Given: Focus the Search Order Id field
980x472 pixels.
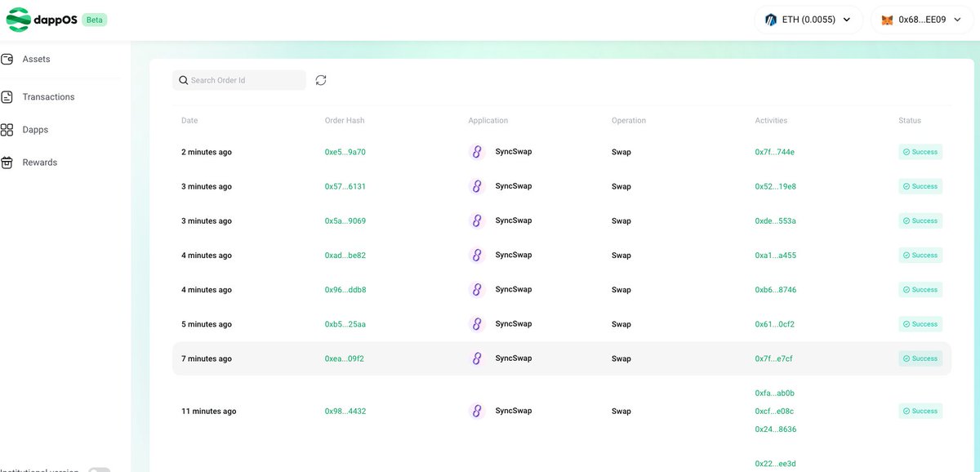Looking at the screenshot, I should tap(239, 80).
